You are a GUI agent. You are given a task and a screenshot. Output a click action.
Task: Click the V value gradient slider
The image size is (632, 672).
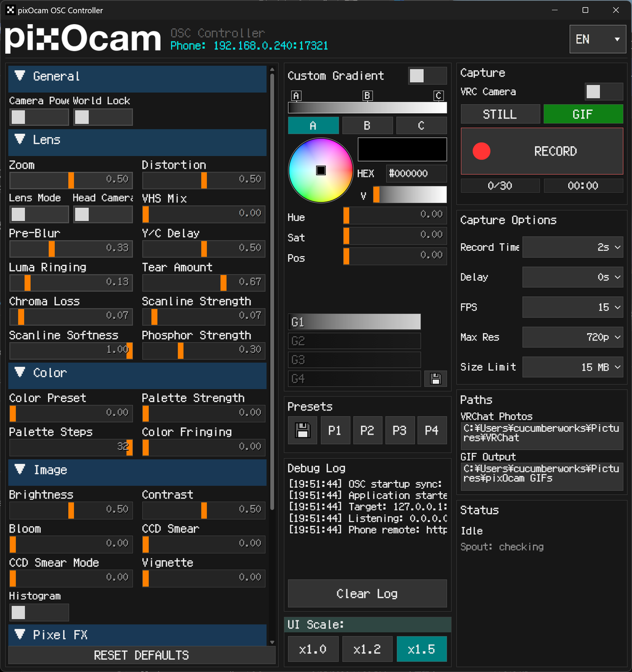(410, 195)
